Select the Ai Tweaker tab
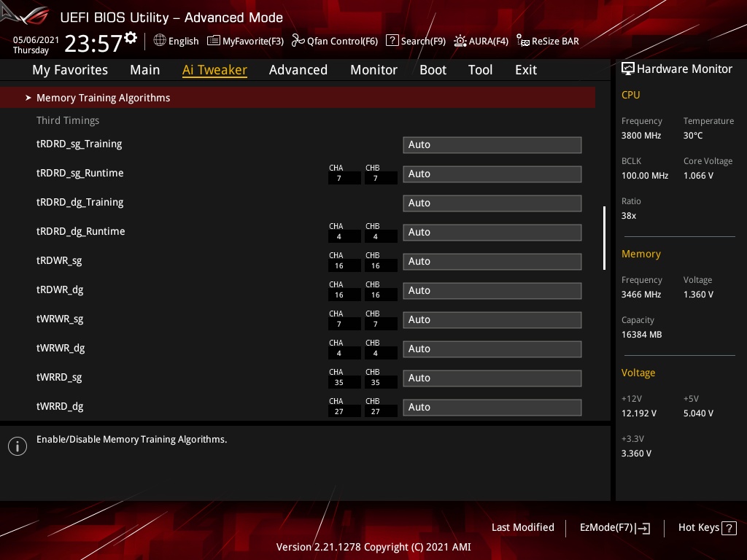 click(x=214, y=70)
